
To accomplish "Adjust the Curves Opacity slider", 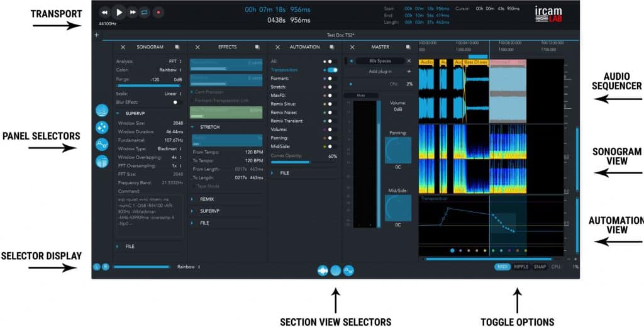I will pos(304,162).
